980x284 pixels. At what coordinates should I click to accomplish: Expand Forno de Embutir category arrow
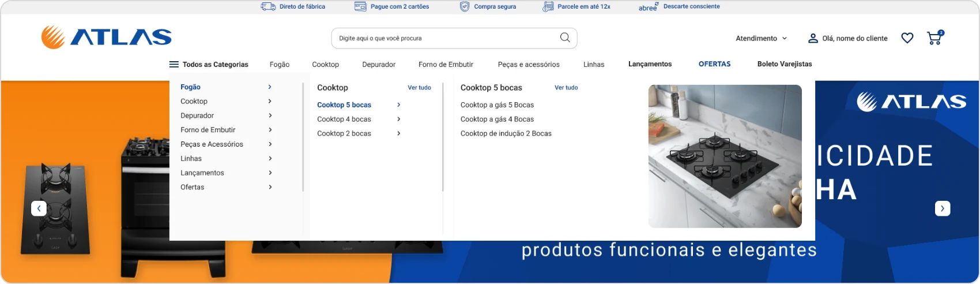pos(270,130)
